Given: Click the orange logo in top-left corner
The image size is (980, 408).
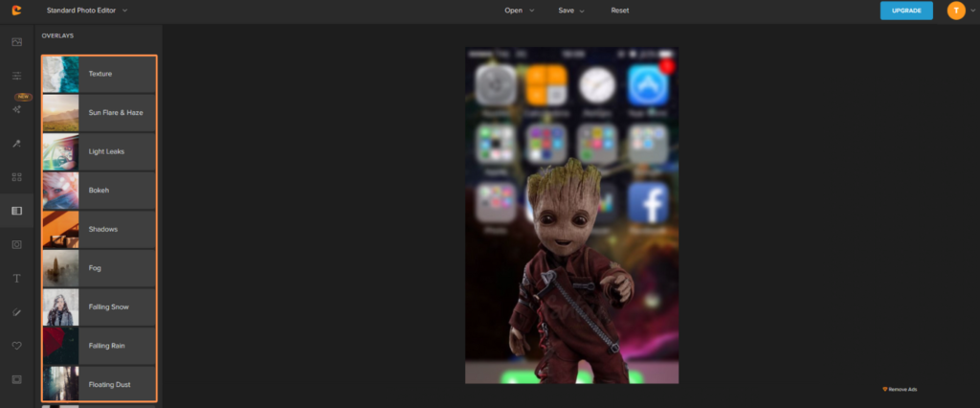Looking at the screenshot, I should (16, 10).
